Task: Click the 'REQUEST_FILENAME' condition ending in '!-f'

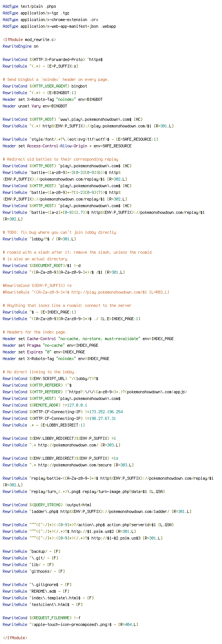Action: point(41,618)
